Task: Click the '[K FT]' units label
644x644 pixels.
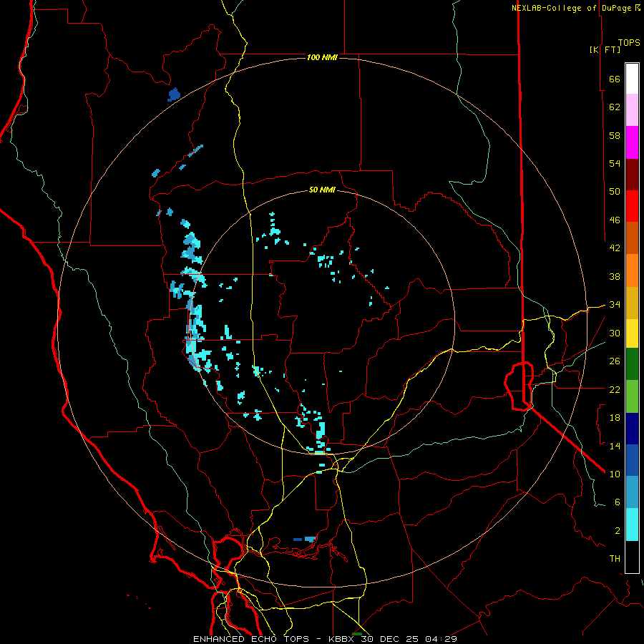Action: (x=605, y=49)
